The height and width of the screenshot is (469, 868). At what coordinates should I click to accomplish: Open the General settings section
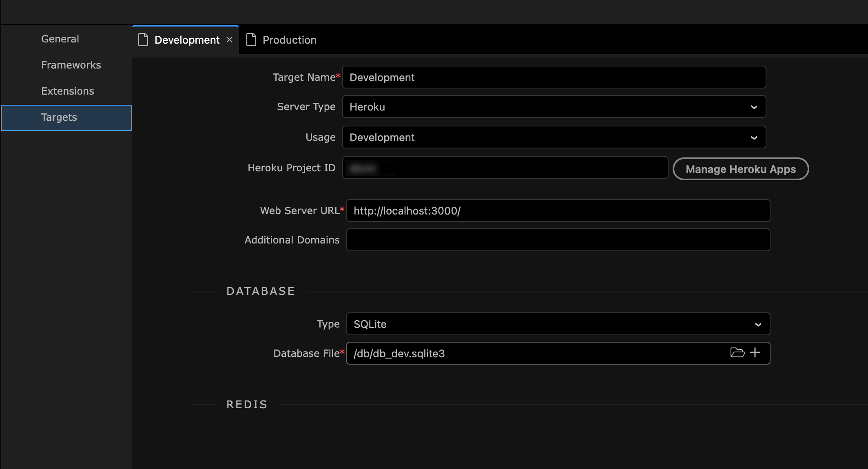(60, 39)
